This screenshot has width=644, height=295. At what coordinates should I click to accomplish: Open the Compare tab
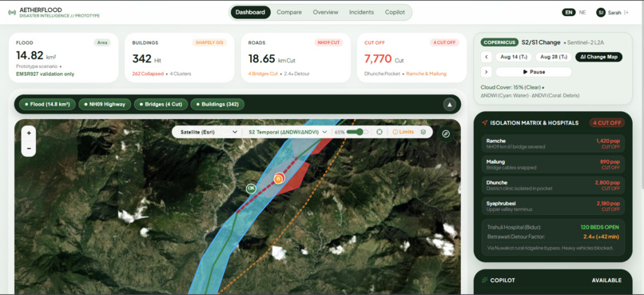[x=289, y=12]
